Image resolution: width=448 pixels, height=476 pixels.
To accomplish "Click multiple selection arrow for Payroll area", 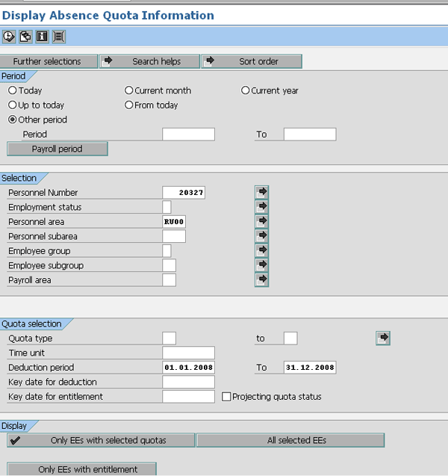I will click(x=261, y=280).
